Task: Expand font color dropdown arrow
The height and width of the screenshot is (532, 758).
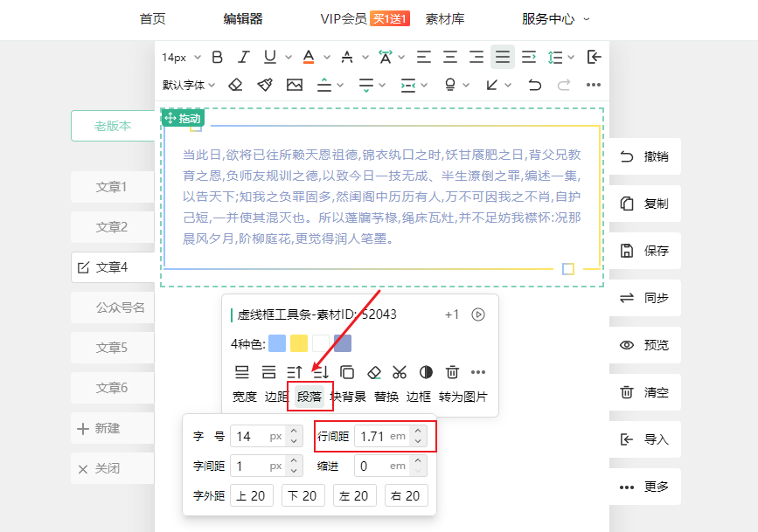Action: (327, 58)
